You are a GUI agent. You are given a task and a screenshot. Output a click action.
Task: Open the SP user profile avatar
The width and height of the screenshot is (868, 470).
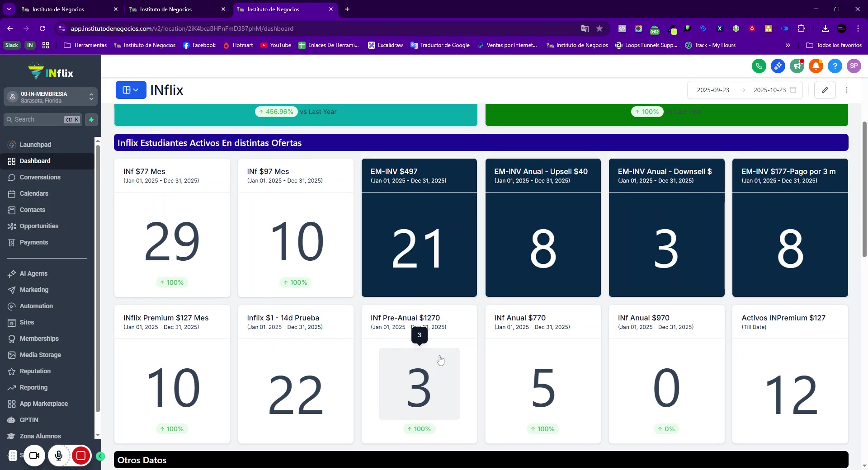(854, 66)
